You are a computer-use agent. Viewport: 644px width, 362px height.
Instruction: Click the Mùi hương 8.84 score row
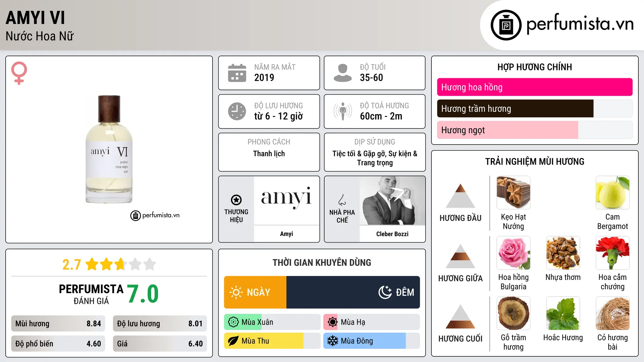coord(58,324)
